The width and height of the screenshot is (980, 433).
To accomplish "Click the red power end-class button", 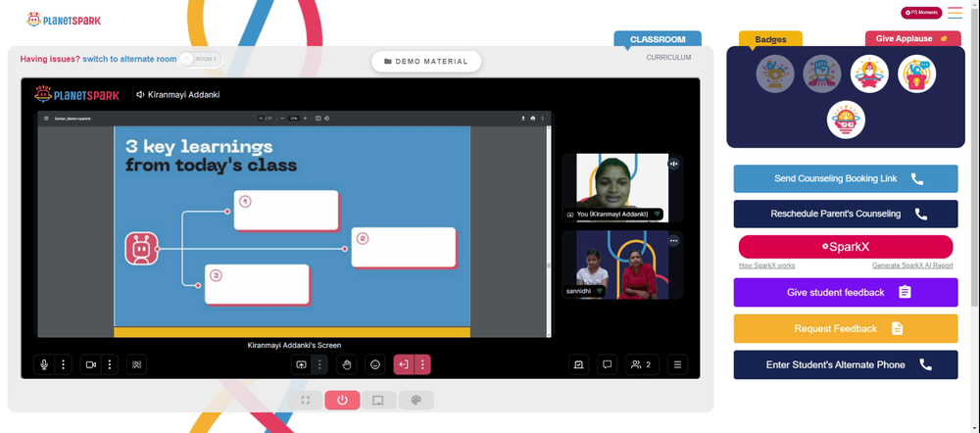I will pyautogui.click(x=342, y=401).
